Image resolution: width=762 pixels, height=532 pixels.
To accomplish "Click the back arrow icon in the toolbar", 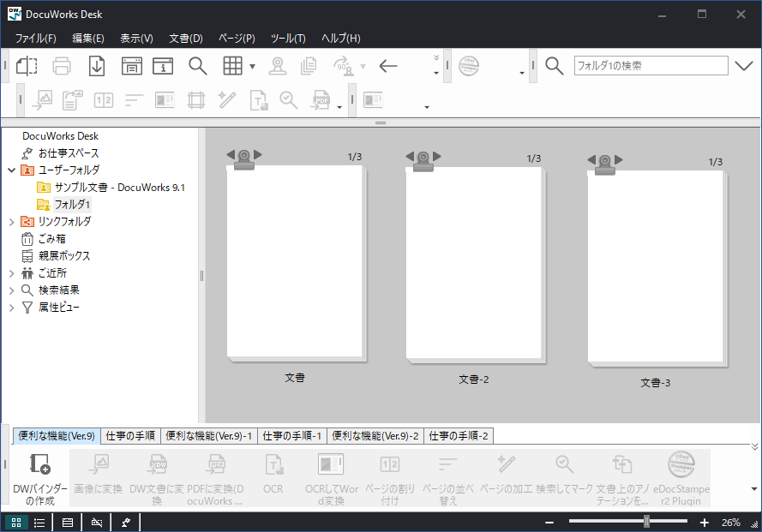I will click(x=388, y=66).
